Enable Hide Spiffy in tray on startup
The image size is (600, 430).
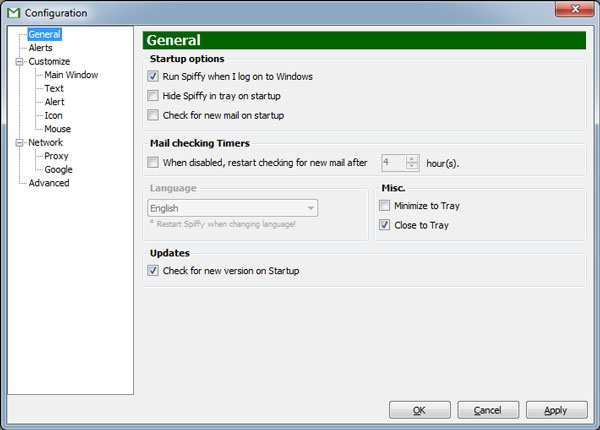coord(153,95)
